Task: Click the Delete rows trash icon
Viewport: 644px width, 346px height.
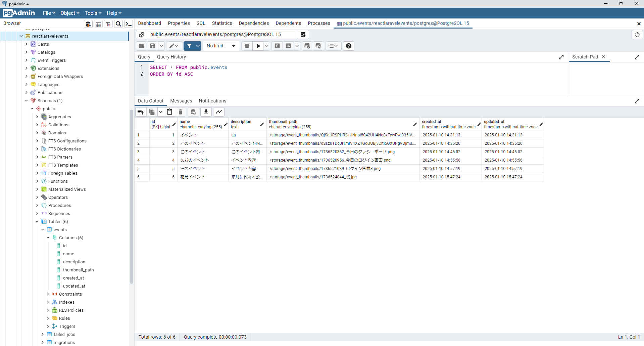Action: click(181, 112)
